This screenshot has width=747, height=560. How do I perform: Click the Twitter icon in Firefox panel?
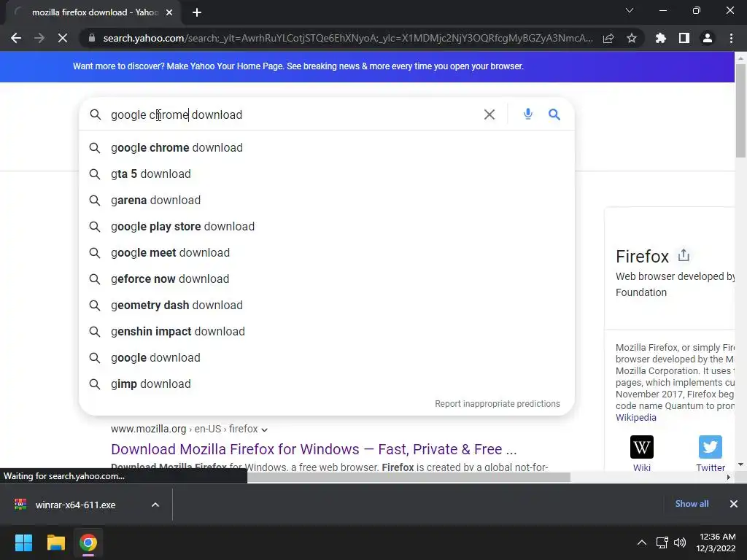(711, 447)
